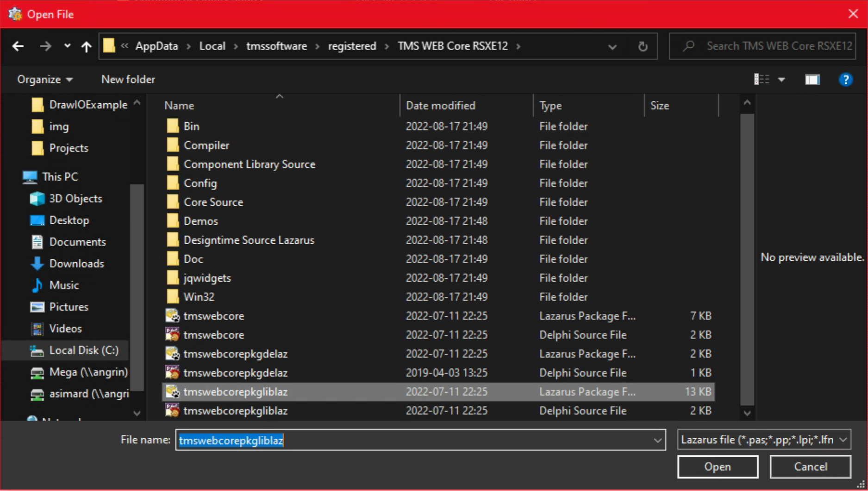Select Component Library Source folder

(x=438, y=164)
